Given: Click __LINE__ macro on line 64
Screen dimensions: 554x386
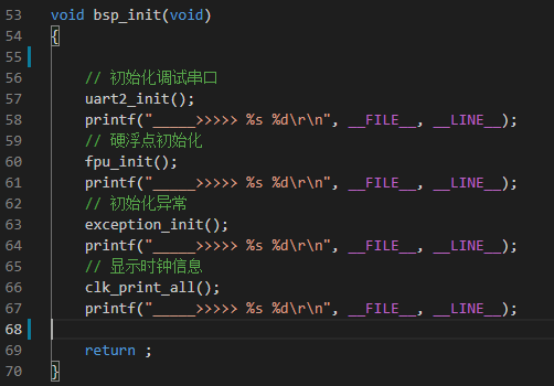Looking at the screenshot, I should (467, 246).
